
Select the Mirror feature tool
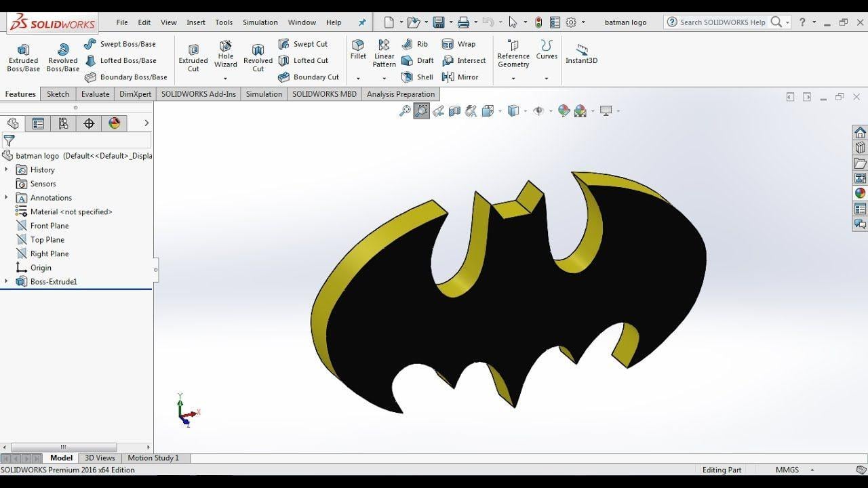(x=460, y=77)
